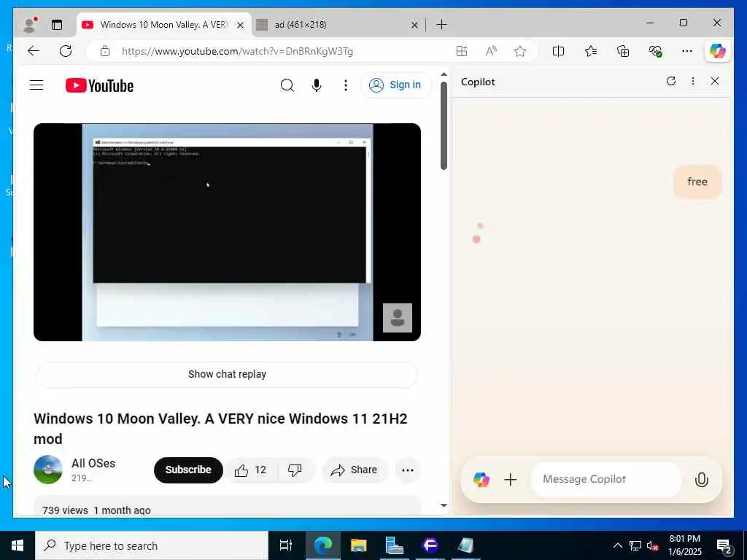Open the Edge profile icon
Viewport: 747px width, 560px height.
pyautogui.click(x=30, y=25)
